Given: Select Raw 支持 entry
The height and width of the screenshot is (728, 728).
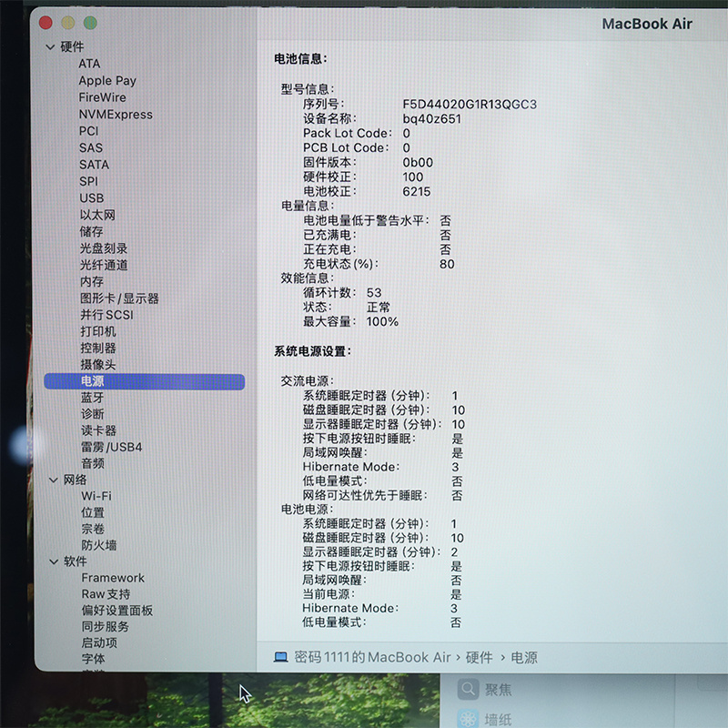Looking at the screenshot, I should click(x=106, y=594).
